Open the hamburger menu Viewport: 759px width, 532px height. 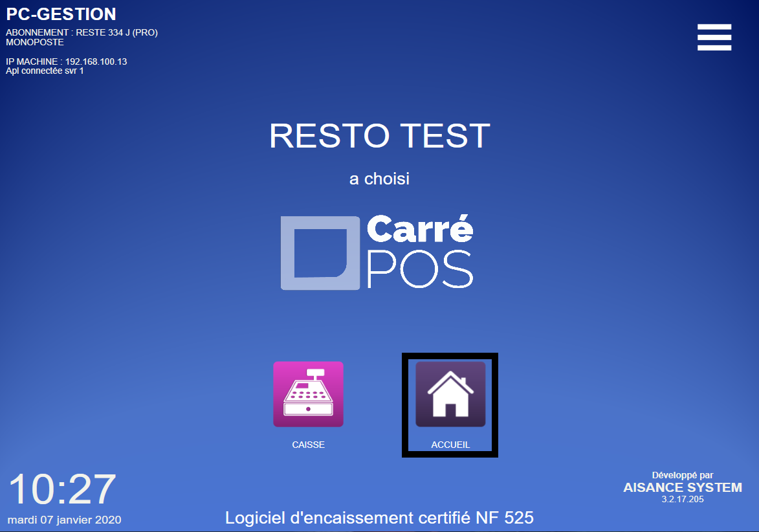[x=714, y=38]
